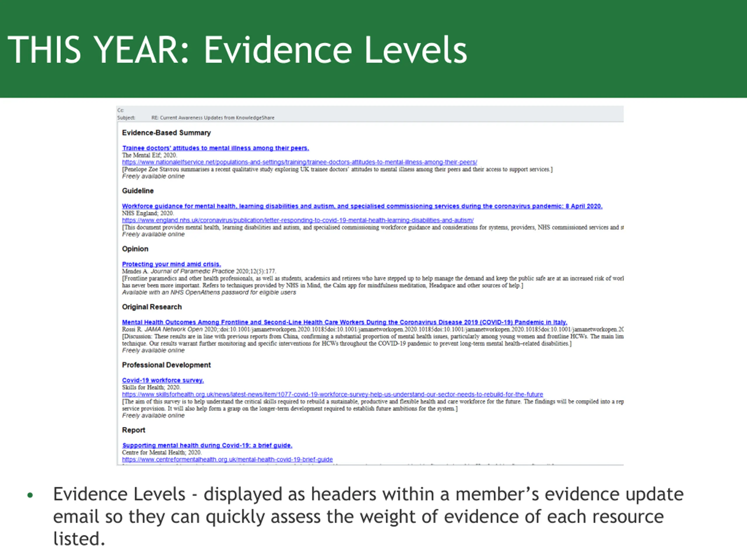The image size is (747, 560).
Task: Click the Professional Development heading
Action: [166, 365]
